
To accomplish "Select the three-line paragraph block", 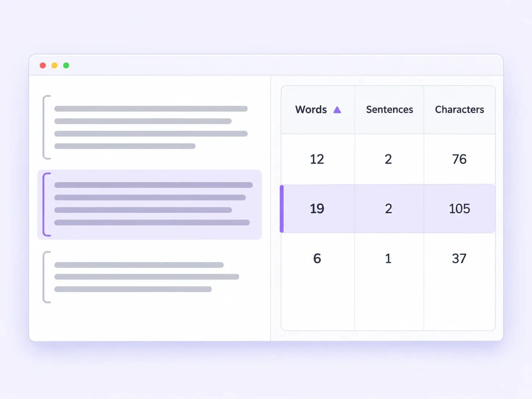I will tap(141, 277).
